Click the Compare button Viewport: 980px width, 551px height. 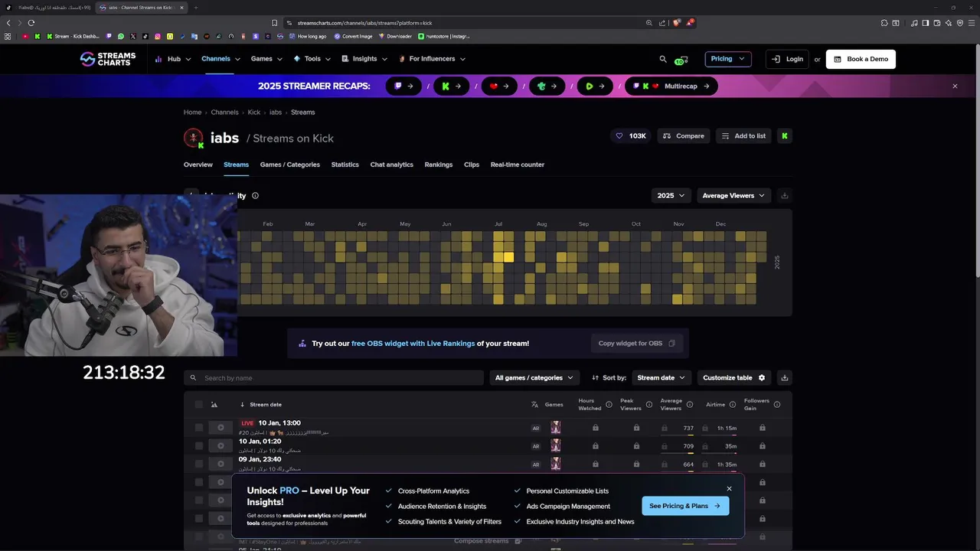[x=683, y=136]
